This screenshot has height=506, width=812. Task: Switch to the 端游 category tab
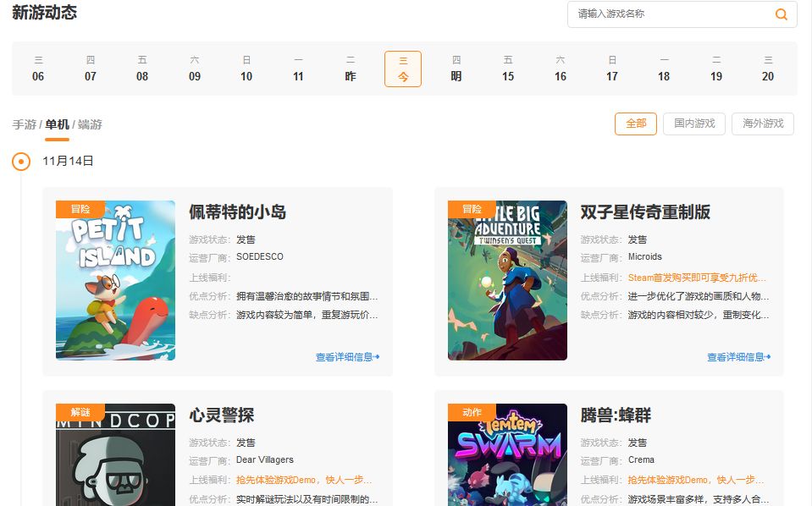pyautogui.click(x=90, y=124)
